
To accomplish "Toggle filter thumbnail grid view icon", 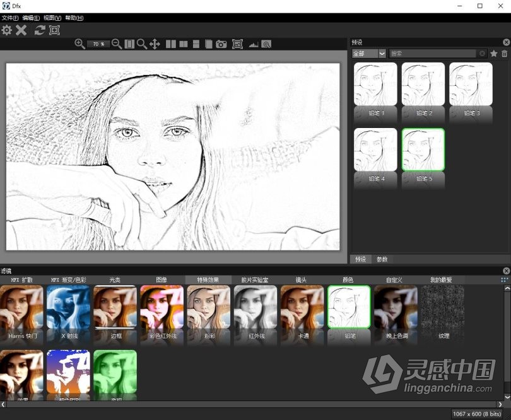I will [x=505, y=280].
